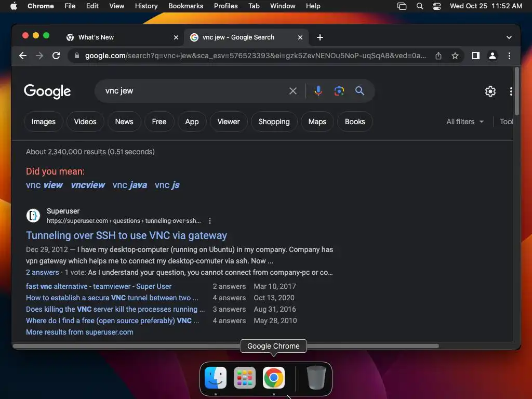Filter results by Images
The image size is (532, 399).
click(x=44, y=122)
